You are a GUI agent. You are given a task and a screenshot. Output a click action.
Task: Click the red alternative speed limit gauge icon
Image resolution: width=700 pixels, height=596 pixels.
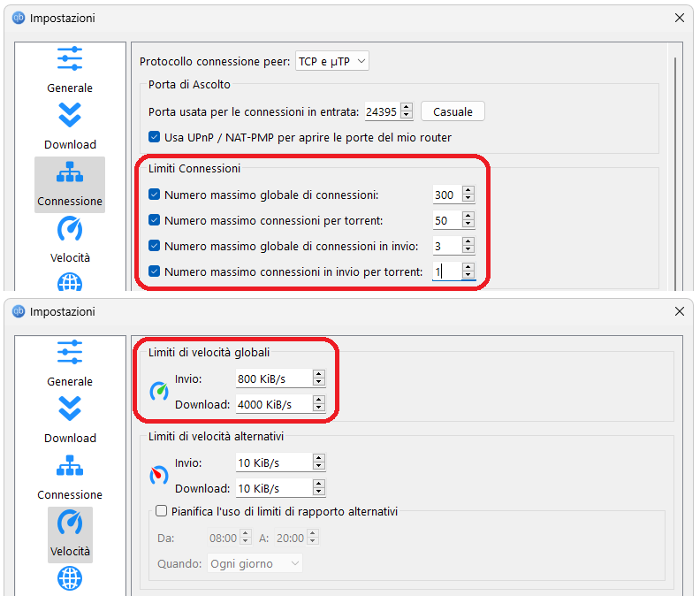159,475
